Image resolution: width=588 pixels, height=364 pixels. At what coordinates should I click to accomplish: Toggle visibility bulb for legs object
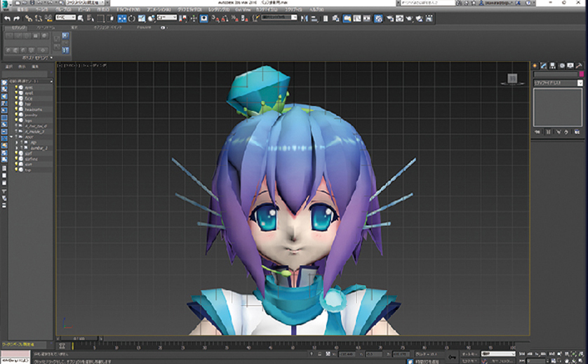[16, 121]
